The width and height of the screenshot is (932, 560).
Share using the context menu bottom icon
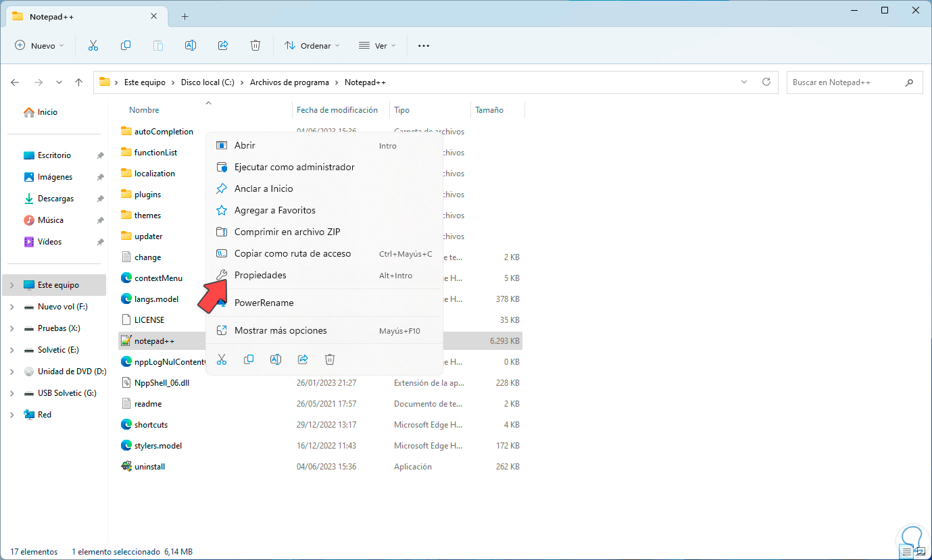pos(303,359)
